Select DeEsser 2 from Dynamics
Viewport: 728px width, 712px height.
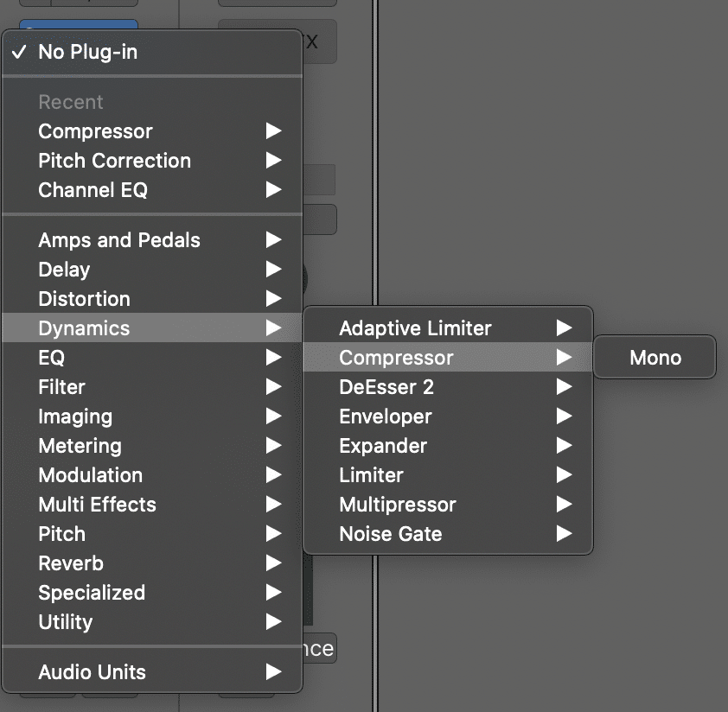click(448, 386)
